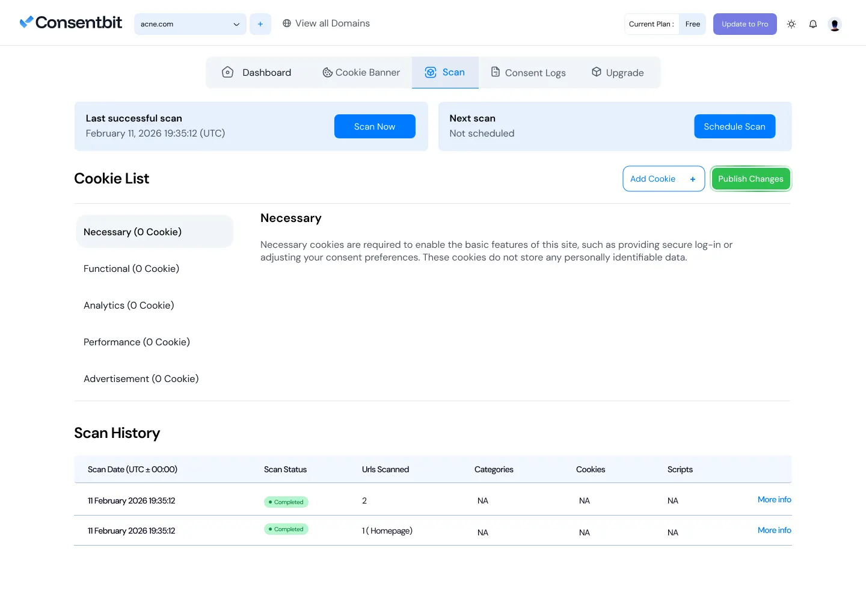
Task: Open the acne.com domain dropdown
Action: (x=190, y=24)
